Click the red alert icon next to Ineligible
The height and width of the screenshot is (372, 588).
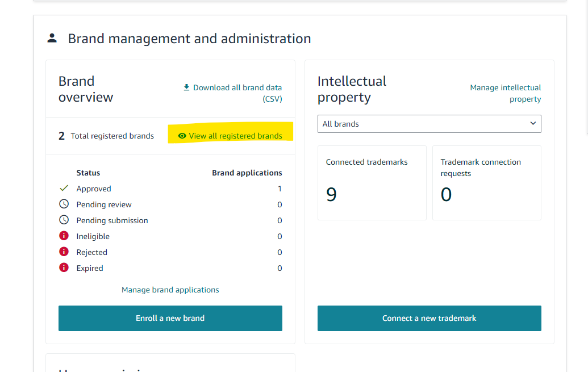pos(64,236)
